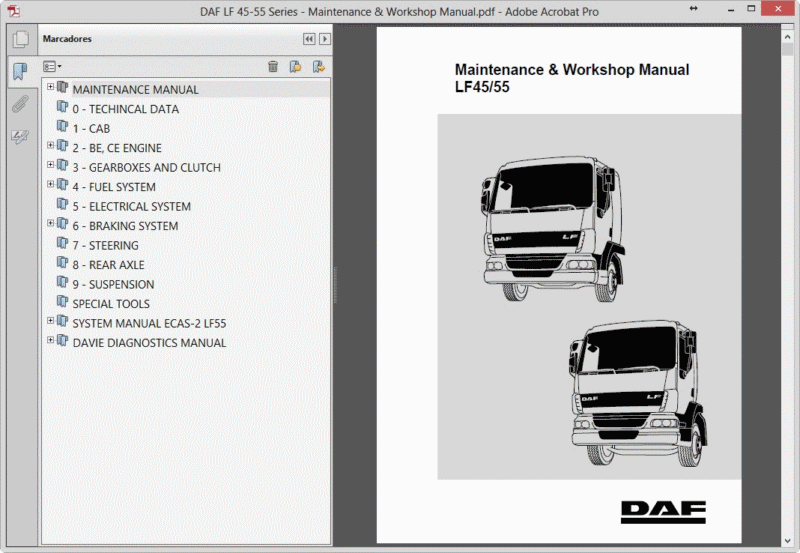Click the Find current bookmark icon

pyautogui.click(x=319, y=66)
